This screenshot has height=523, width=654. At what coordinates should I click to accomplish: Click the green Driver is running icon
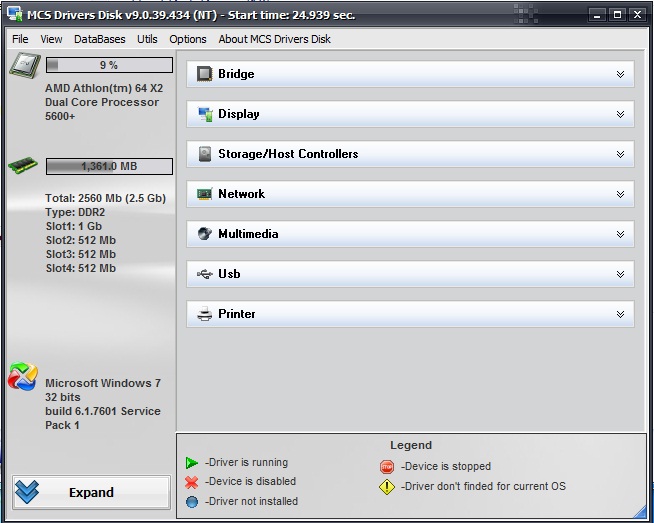[191, 463]
